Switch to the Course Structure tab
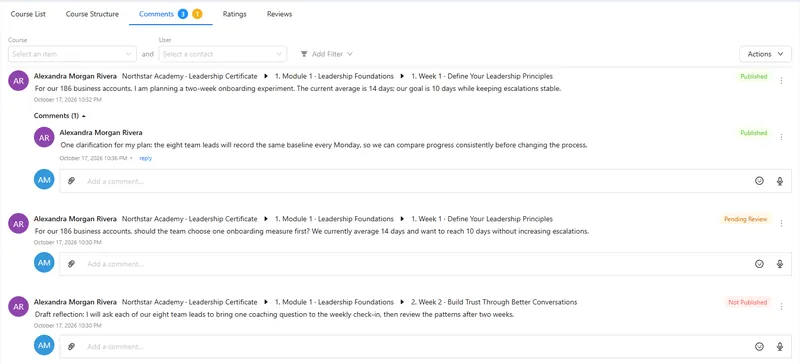Screen dimensions: 800x364 (x=92, y=14)
